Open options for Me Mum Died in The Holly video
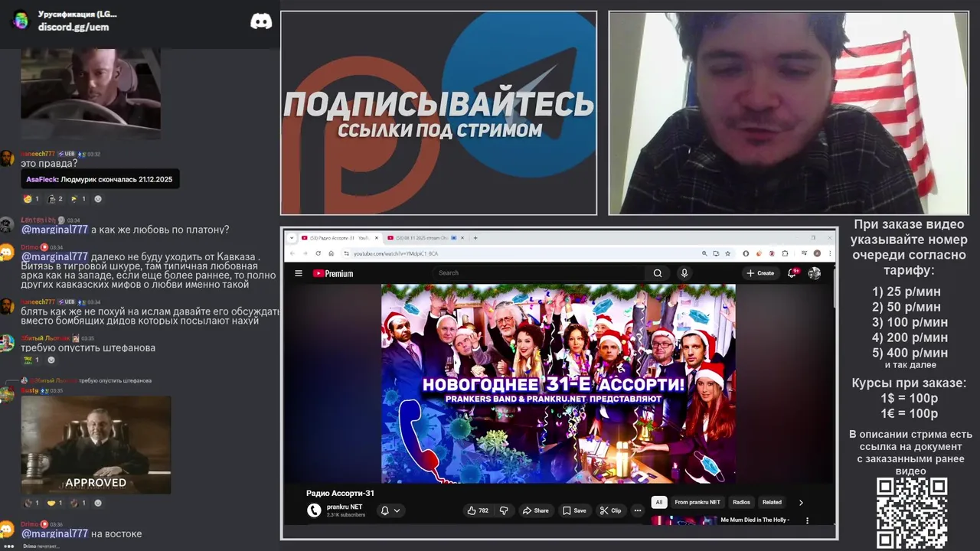The height and width of the screenshot is (551, 980). (808, 520)
